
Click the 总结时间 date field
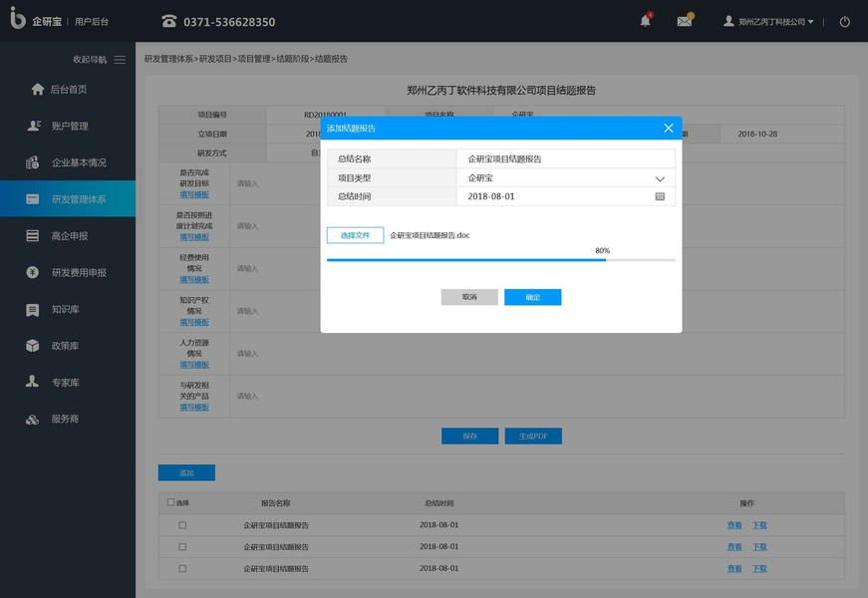[566, 196]
